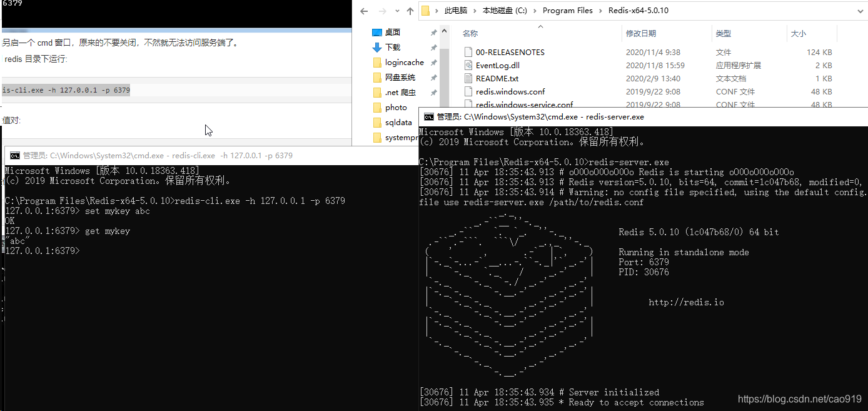The width and height of the screenshot is (868, 411).
Task: Click the '另启一个 cmd 窗口' article sentence
Action: point(121,43)
